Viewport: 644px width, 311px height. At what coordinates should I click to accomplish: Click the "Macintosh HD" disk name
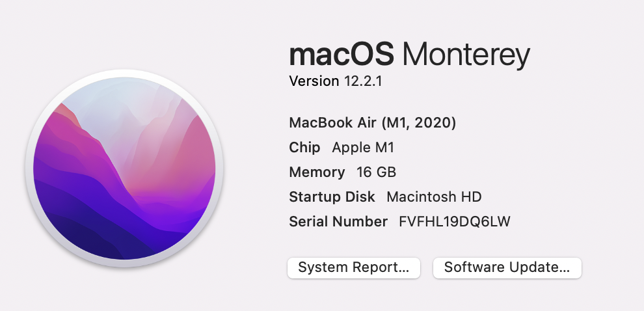click(434, 196)
